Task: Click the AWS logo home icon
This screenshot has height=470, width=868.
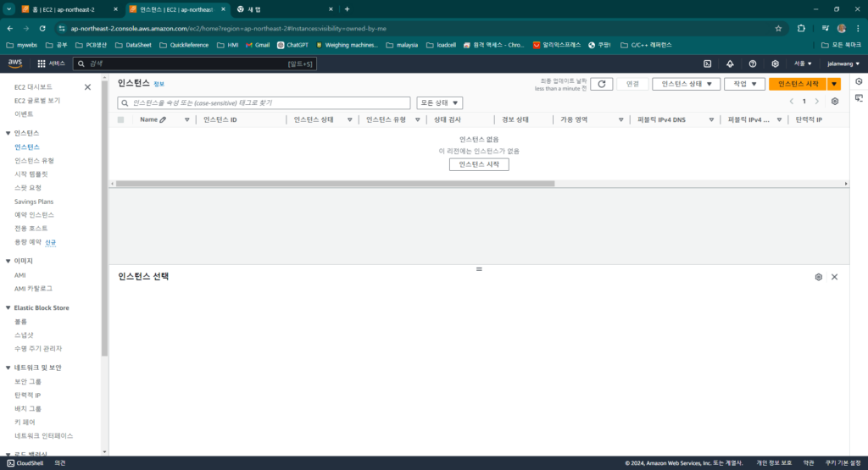Action: click(15, 64)
